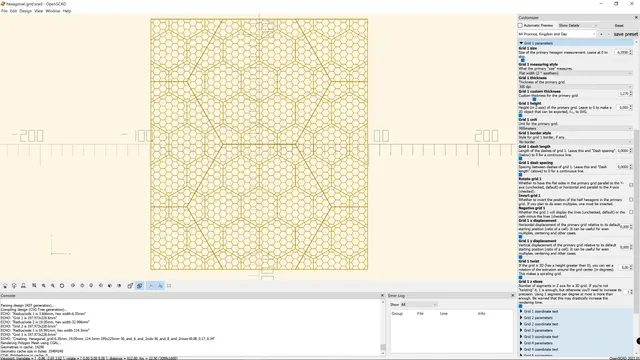This screenshot has width=640, height=360.
Task: Switch to the Bottom view icon
Action: click(91, 286)
